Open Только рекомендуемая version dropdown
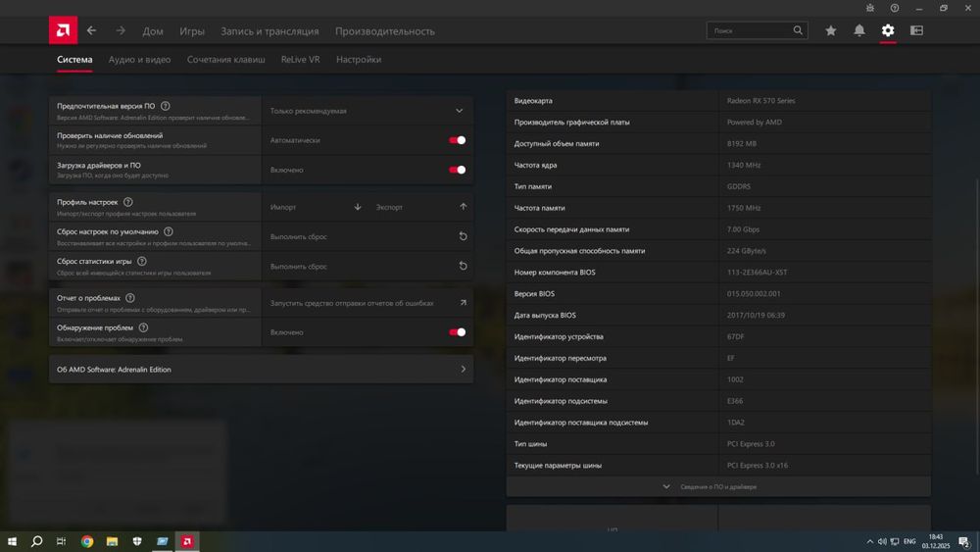Screen dimensions: 980x552 367,111
